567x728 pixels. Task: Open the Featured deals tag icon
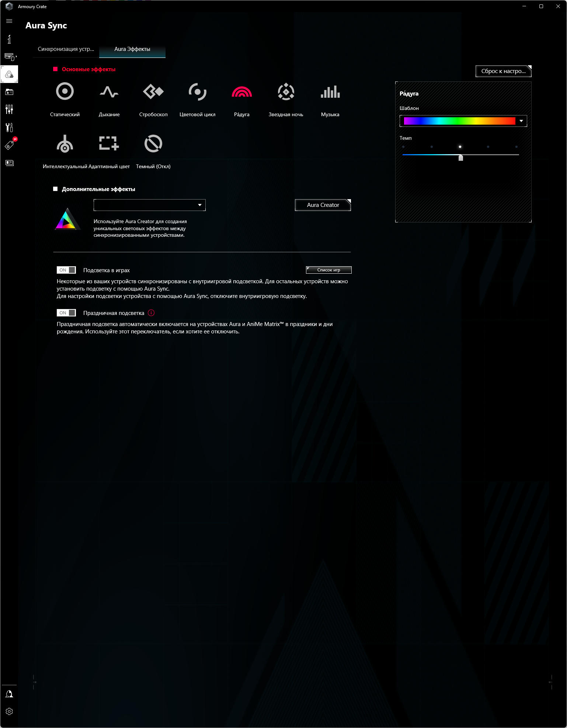(x=10, y=145)
